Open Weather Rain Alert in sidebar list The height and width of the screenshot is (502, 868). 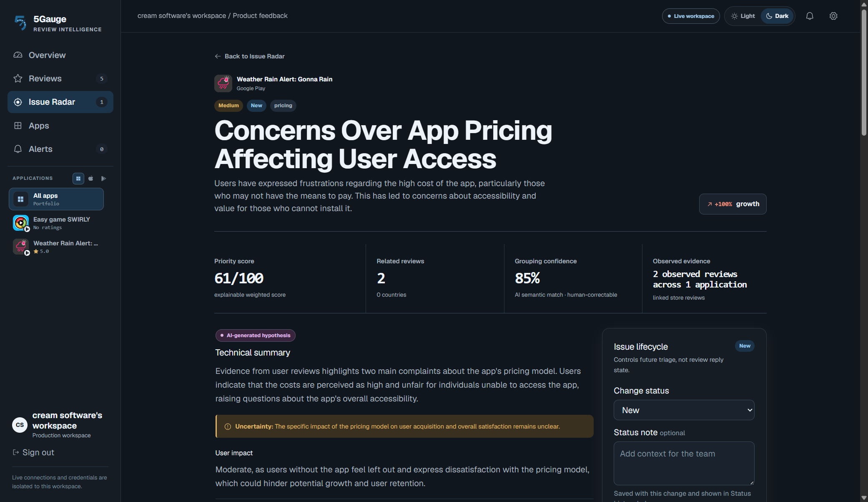coord(56,247)
